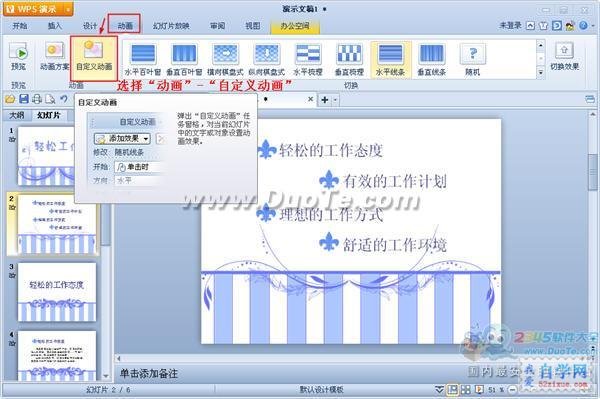Viewport: 600px width, 399px height.
Task: Apply Checkerboard Across (横向棋盘式) transition
Action: click(225, 60)
